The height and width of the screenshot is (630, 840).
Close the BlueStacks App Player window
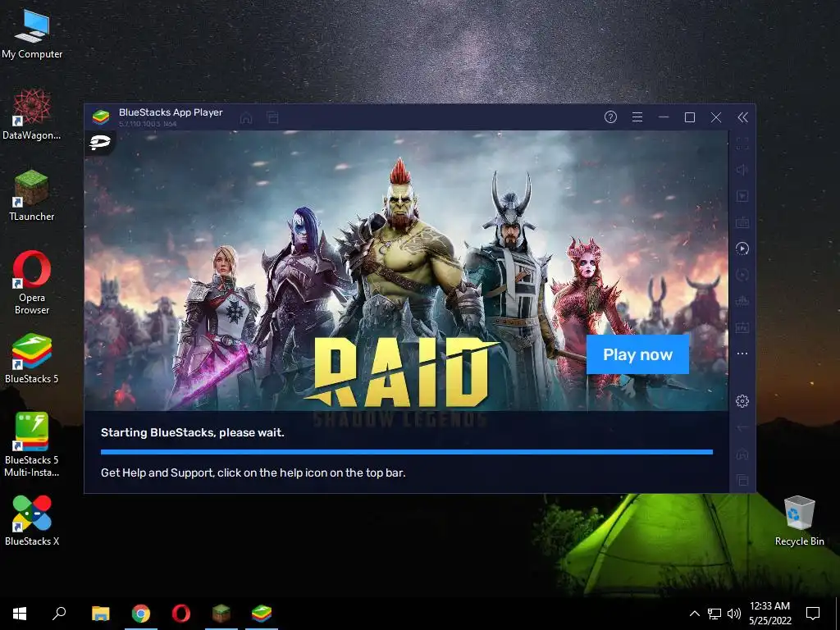click(716, 117)
